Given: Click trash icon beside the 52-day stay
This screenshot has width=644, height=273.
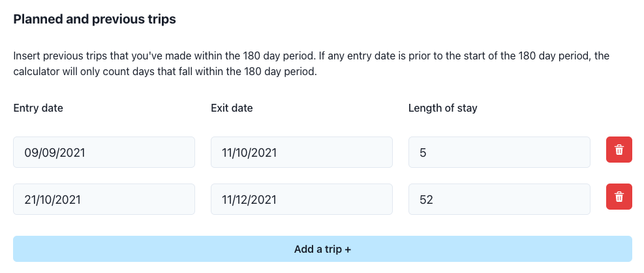Looking at the screenshot, I should click(x=619, y=197).
